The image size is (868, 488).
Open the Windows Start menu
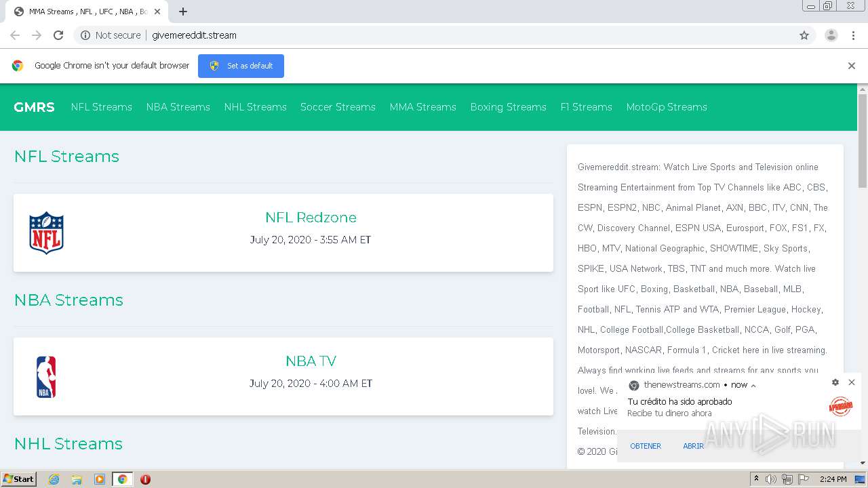[x=19, y=479]
